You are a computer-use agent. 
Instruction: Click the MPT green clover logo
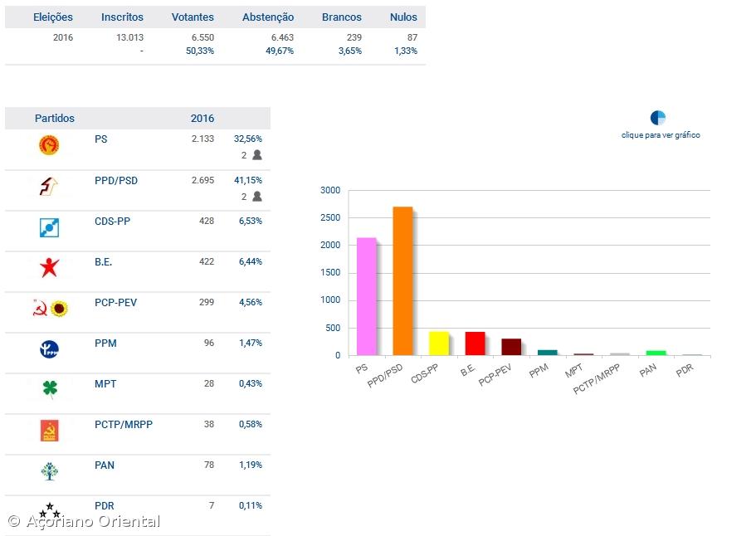[x=49, y=389]
